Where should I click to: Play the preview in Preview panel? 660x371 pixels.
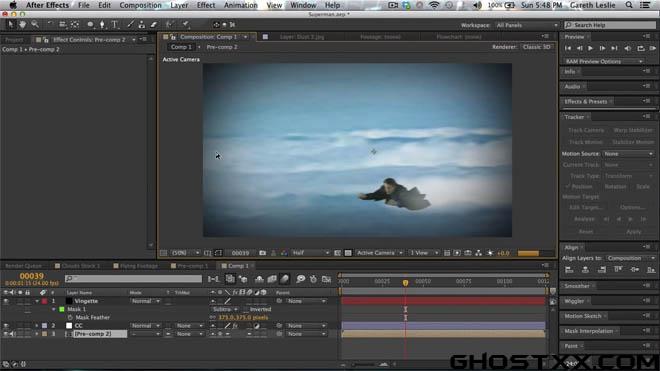(590, 48)
